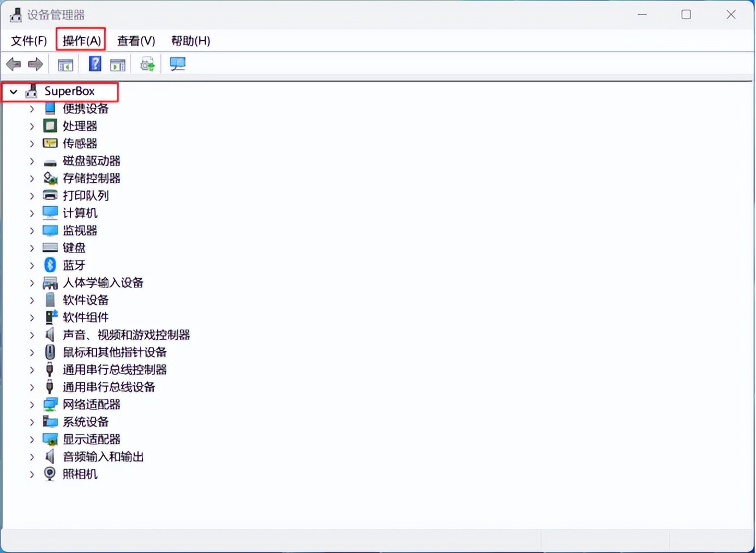Select the 键盘 label

click(x=74, y=248)
